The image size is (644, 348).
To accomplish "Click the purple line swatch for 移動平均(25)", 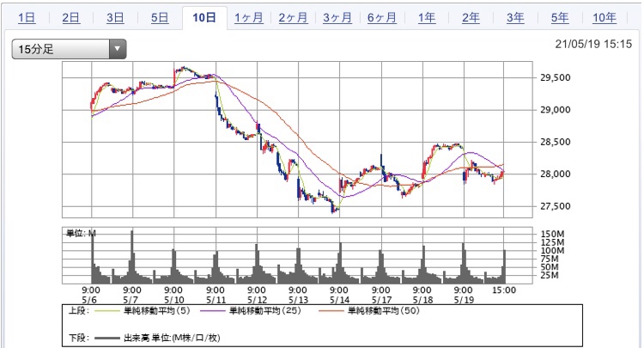I will click(213, 311).
